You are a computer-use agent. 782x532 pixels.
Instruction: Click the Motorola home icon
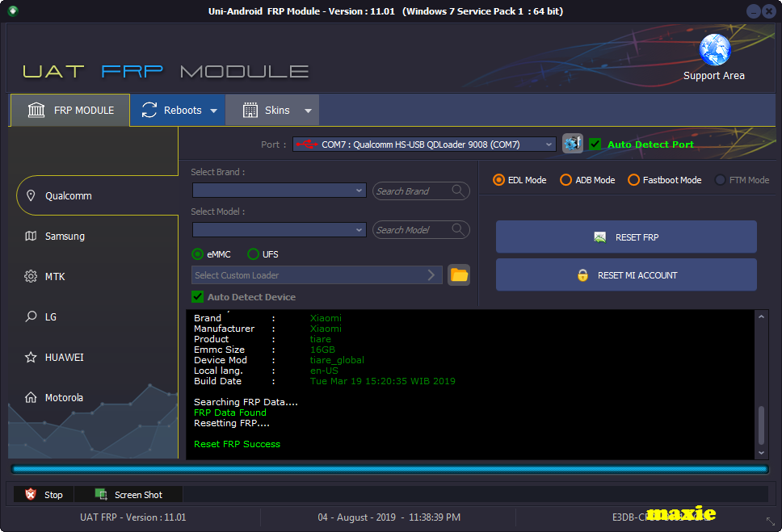point(31,397)
